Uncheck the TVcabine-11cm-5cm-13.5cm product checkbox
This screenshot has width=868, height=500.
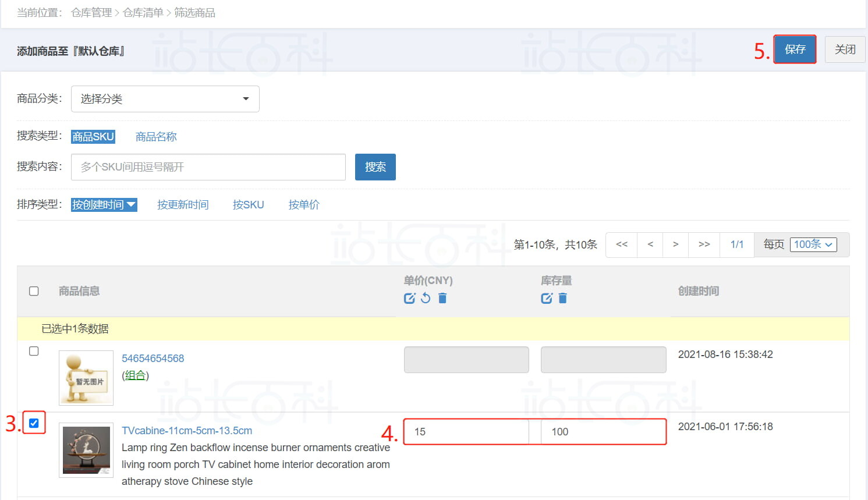tap(34, 423)
